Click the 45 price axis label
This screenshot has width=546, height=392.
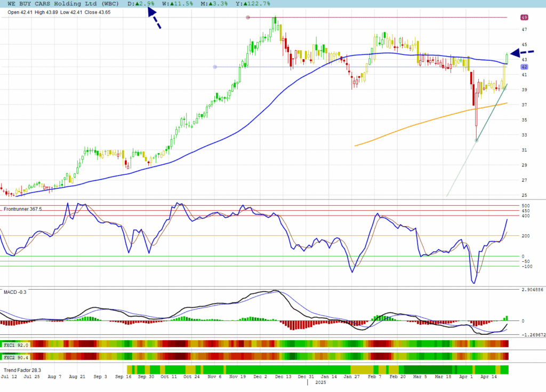point(525,45)
